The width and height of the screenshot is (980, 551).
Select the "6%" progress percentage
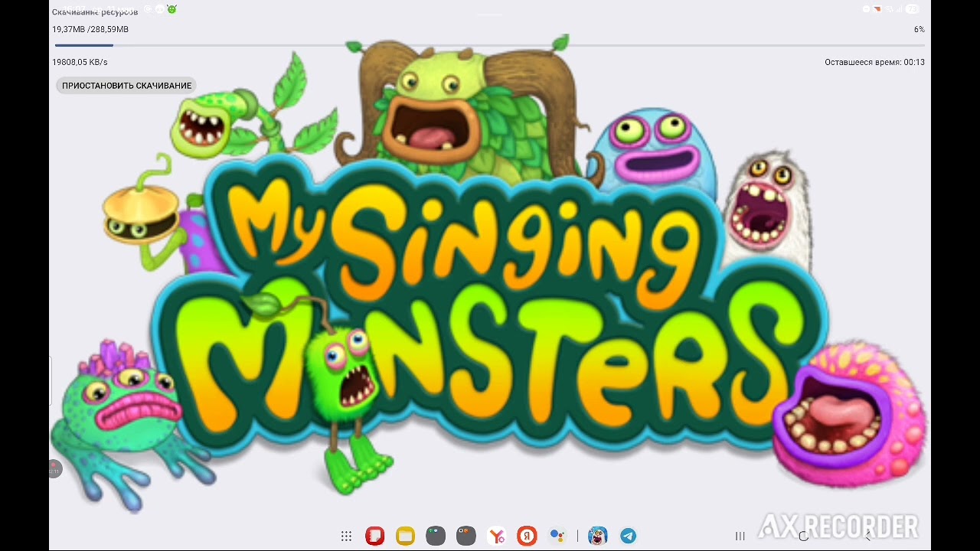coord(919,29)
